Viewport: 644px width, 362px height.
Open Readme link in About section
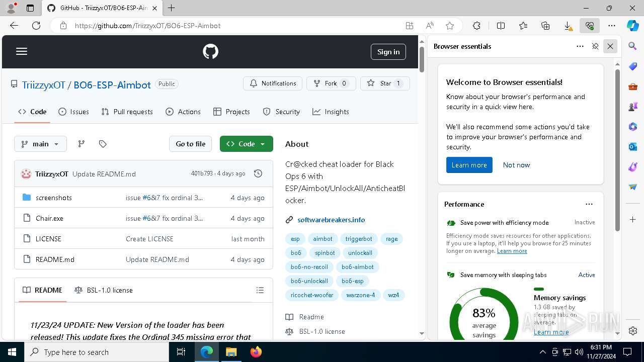coord(305,317)
